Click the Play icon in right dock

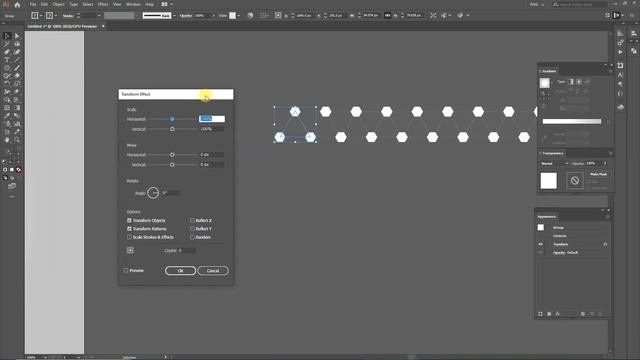pos(620,52)
